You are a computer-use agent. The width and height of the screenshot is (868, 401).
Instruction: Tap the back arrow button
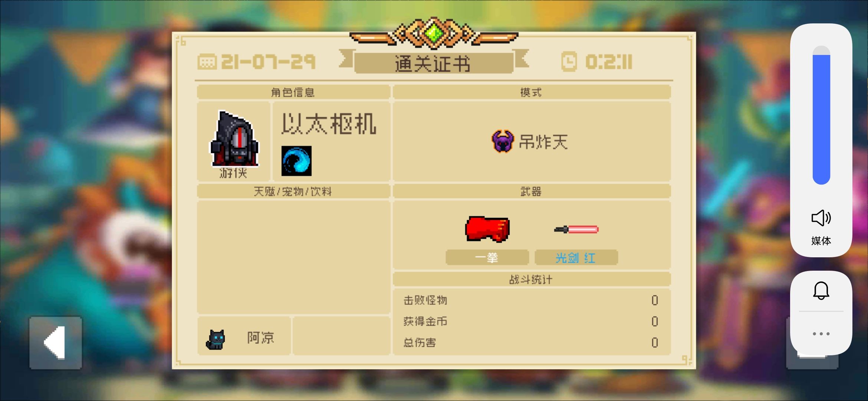tap(56, 343)
